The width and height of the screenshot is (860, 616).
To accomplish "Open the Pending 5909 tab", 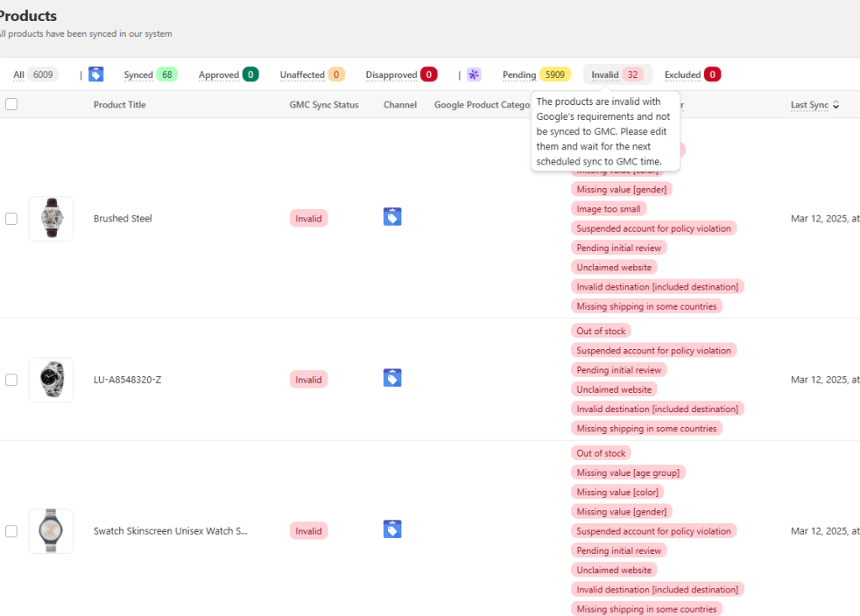I will [x=537, y=75].
